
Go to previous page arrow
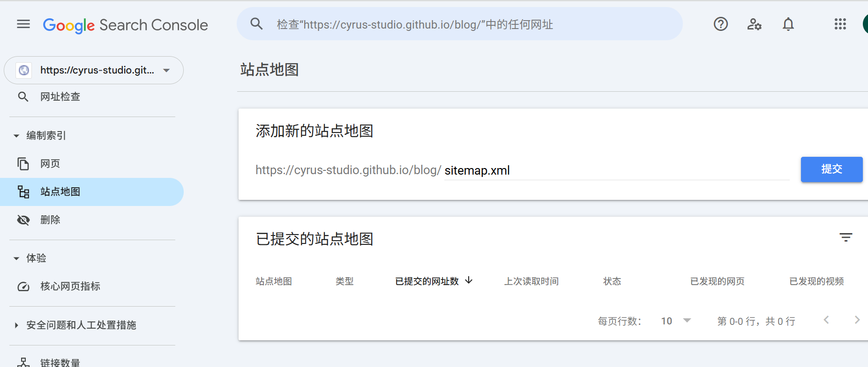826,320
